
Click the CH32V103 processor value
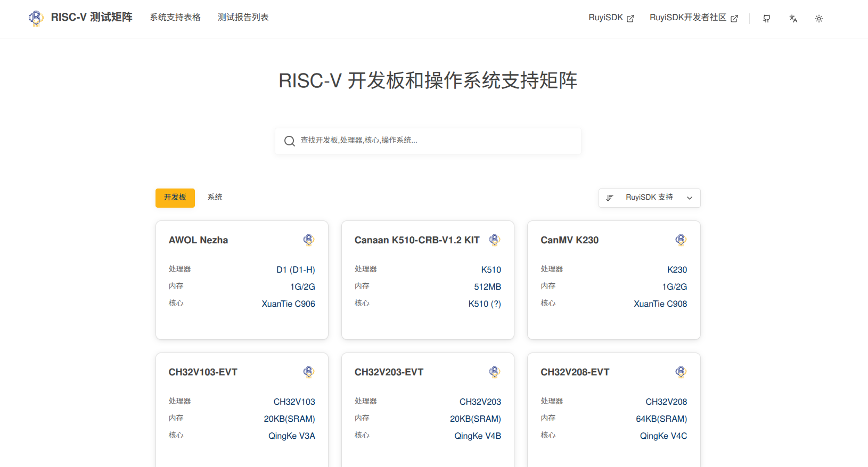(294, 402)
